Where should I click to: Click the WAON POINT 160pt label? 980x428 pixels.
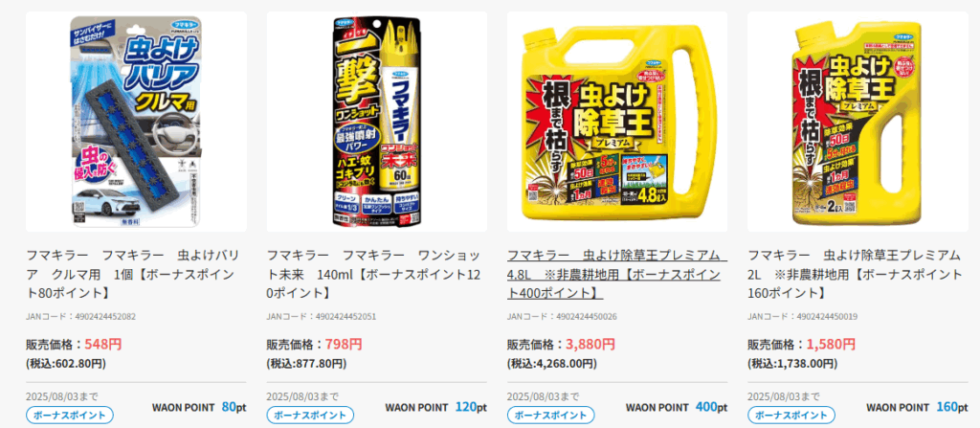[x=918, y=407]
